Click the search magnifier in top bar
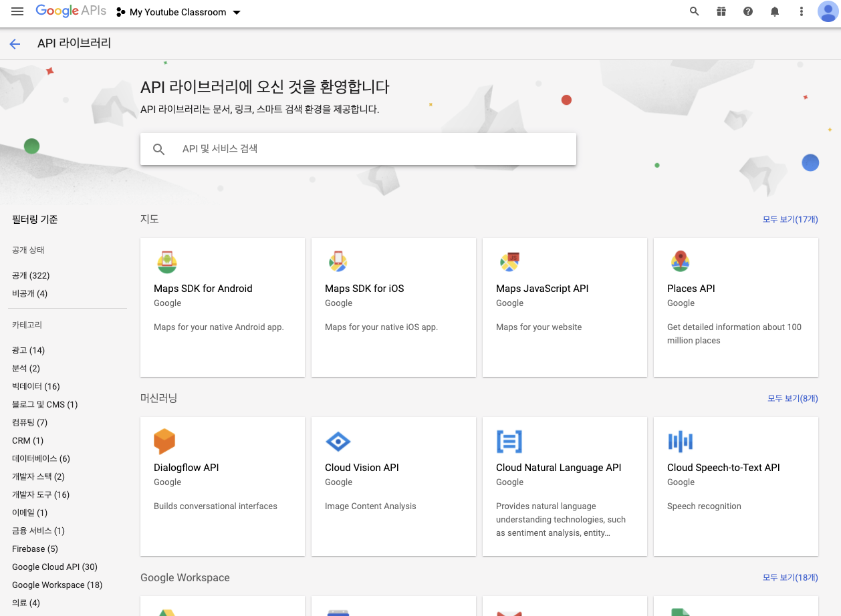 (695, 11)
